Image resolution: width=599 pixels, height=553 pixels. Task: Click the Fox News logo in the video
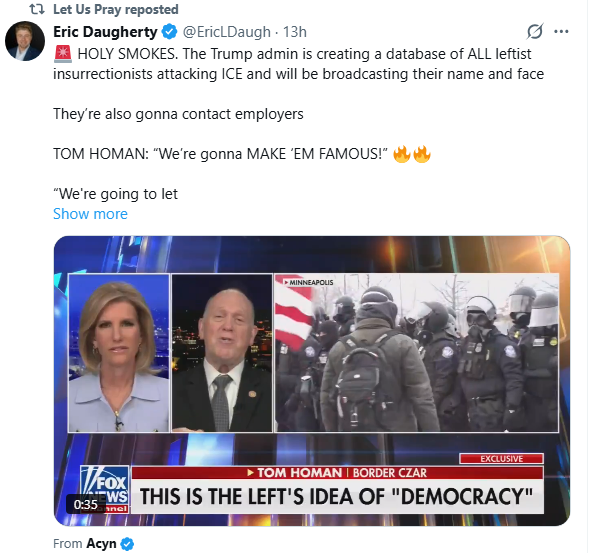[104, 489]
